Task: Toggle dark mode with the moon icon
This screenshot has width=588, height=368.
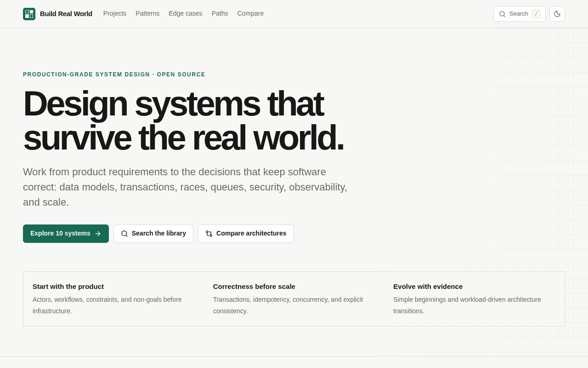Action: pos(557,14)
